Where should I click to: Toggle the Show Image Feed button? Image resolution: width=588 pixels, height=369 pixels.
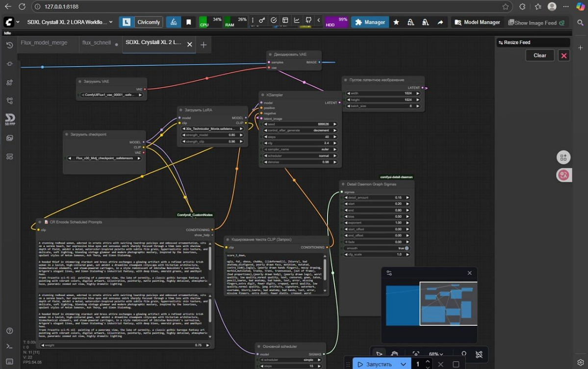tap(536, 23)
